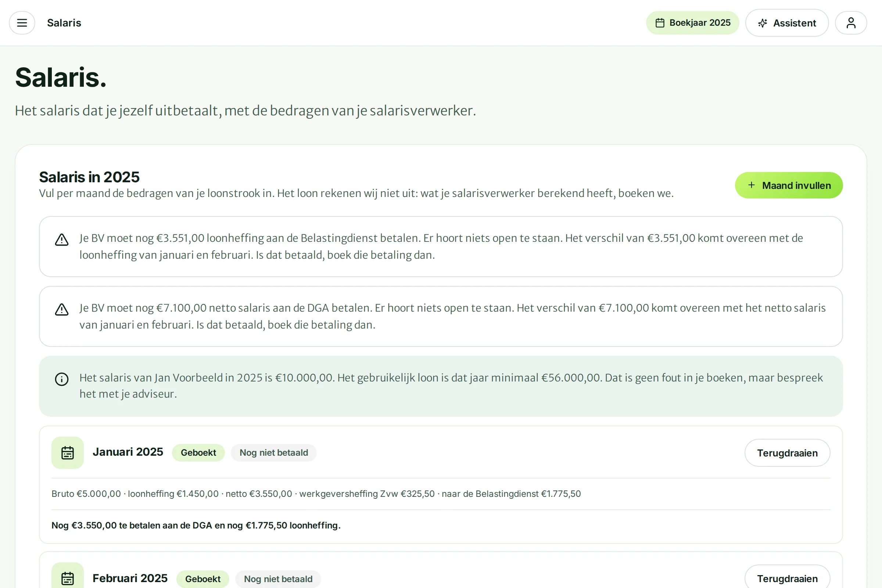Click the Bruto €5.000,00 breakdown line
Viewport: 882px width, 588px height.
(316, 494)
